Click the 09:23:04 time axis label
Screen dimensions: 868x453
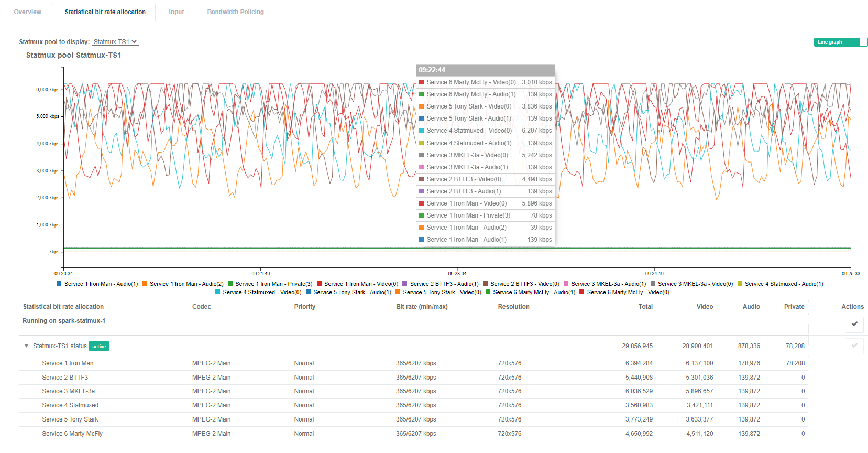(x=457, y=273)
